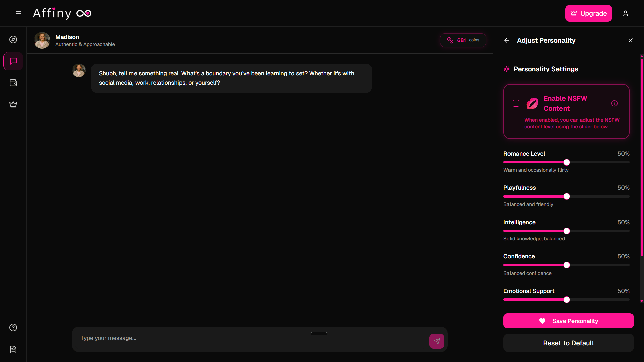Select the Explore compass icon in sidebar
Image resolution: width=644 pixels, height=362 pixels.
pyautogui.click(x=13, y=39)
